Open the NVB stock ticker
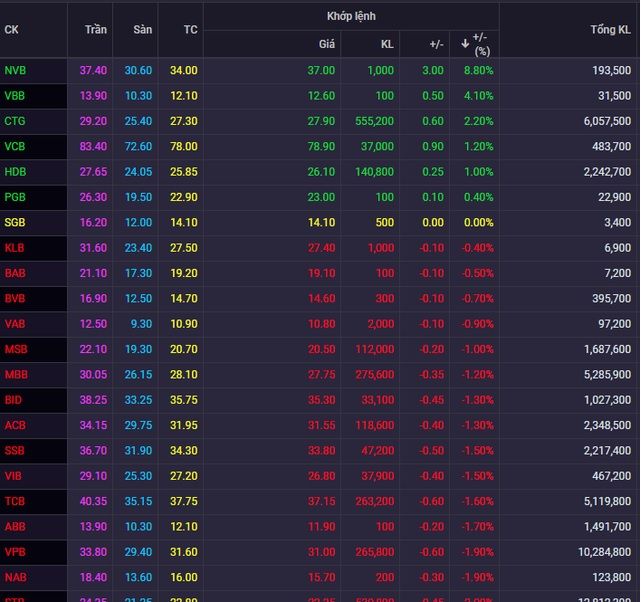Viewport: 641px width, 602px height. click(x=15, y=70)
